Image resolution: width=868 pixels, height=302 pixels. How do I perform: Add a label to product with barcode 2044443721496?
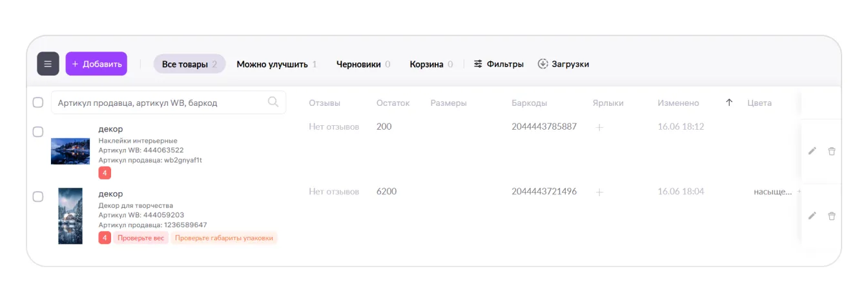pyautogui.click(x=599, y=192)
